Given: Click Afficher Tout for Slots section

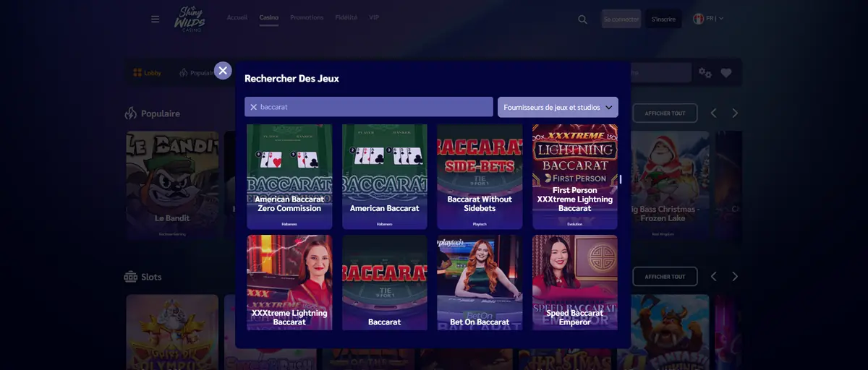Looking at the screenshot, I should pyautogui.click(x=665, y=277).
